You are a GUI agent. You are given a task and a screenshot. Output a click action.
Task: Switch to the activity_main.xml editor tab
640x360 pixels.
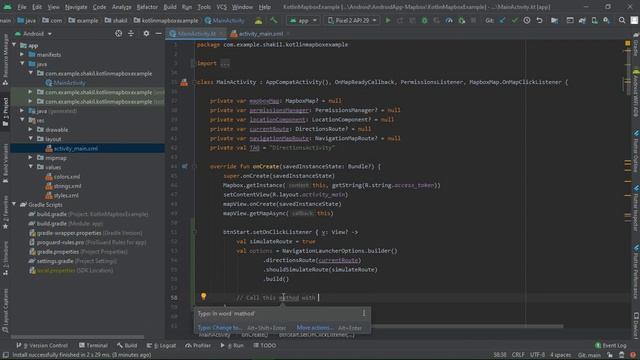pyautogui.click(x=260, y=33)
